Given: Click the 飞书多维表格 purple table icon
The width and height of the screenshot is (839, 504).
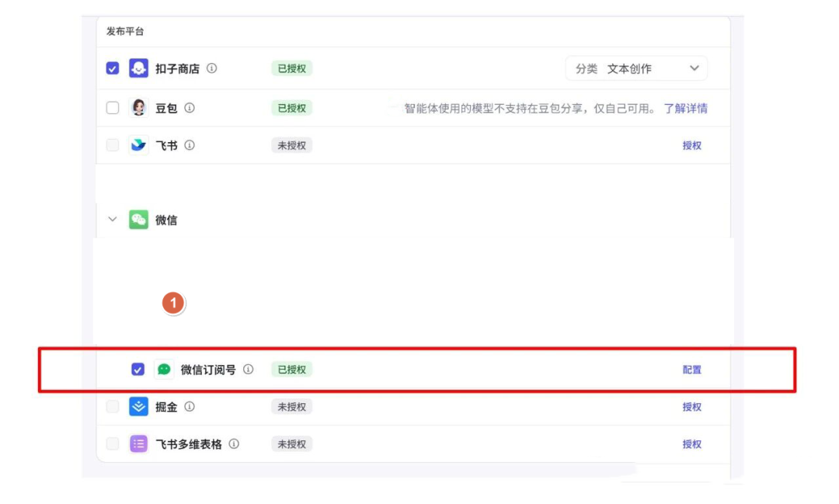Looking at the screenshot, I should (138, 444).
